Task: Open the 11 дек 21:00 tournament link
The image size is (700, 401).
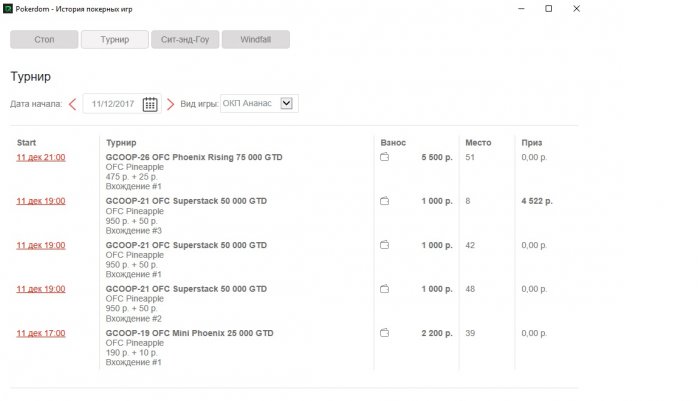Action: 41,158
